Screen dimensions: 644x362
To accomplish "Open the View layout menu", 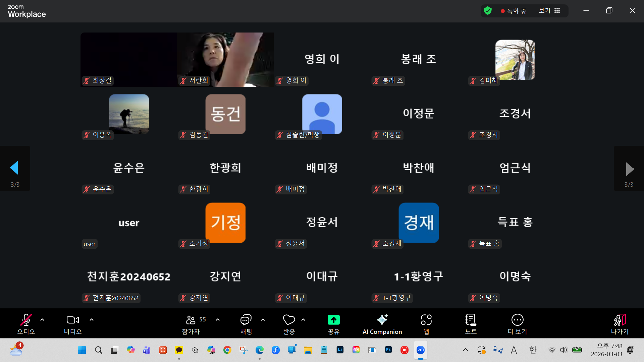I will coord(549,11).
